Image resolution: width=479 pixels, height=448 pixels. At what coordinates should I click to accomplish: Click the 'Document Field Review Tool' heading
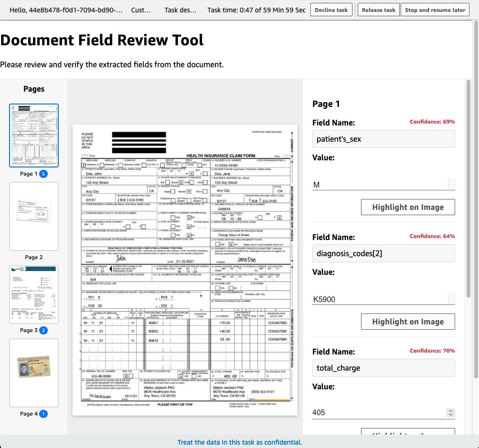point(102,40)
